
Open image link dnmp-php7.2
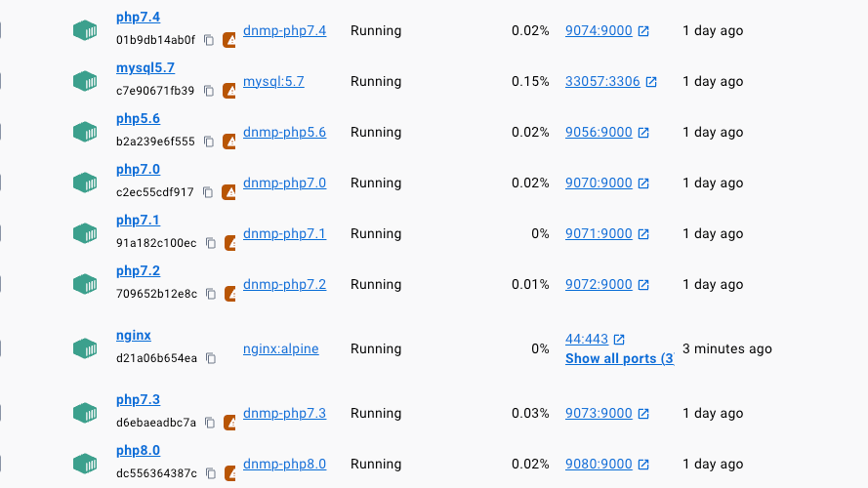284,284
